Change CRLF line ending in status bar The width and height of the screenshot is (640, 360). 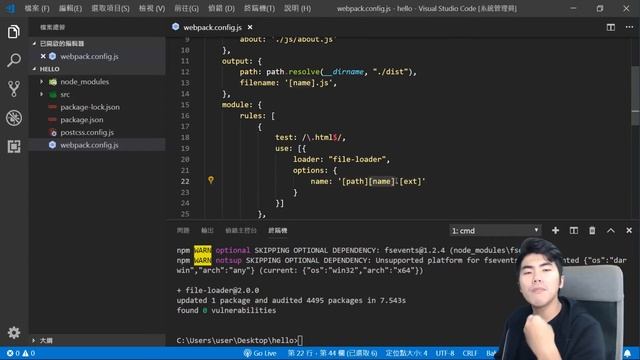click(x=470, y=353)
